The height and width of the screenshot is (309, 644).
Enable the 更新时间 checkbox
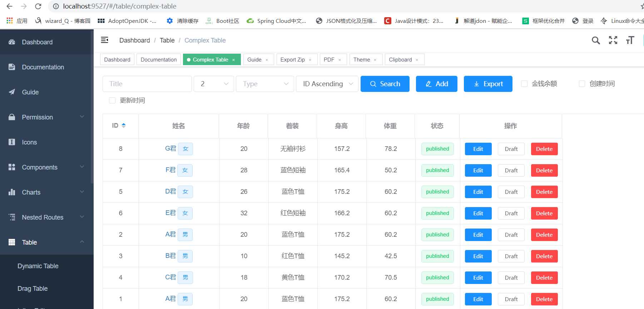(x=112, y=100)
